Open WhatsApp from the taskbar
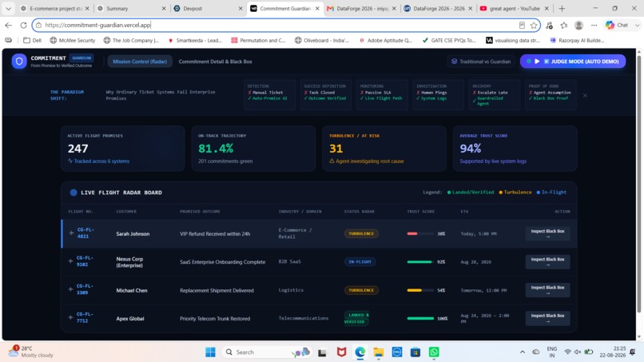The height and width of the screenshot is (362, 644). click(434, 352)
